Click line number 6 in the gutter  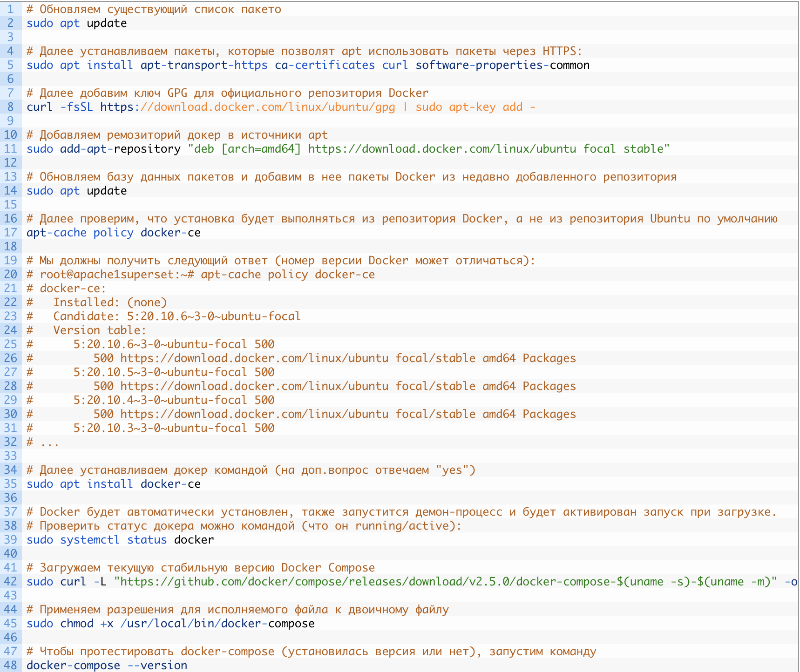point(11,79)
